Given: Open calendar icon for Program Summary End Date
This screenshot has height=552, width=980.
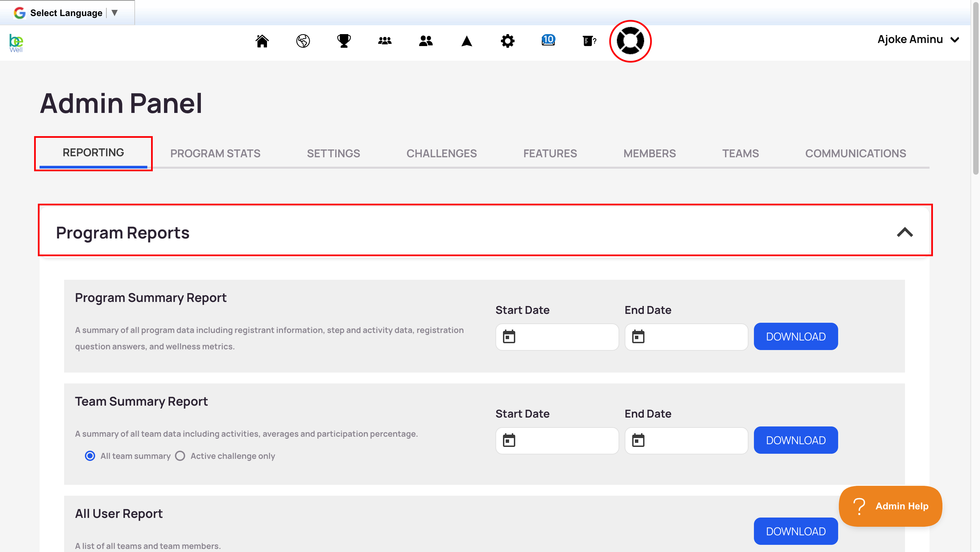Looking at the screenshot, I should (638, 336).
